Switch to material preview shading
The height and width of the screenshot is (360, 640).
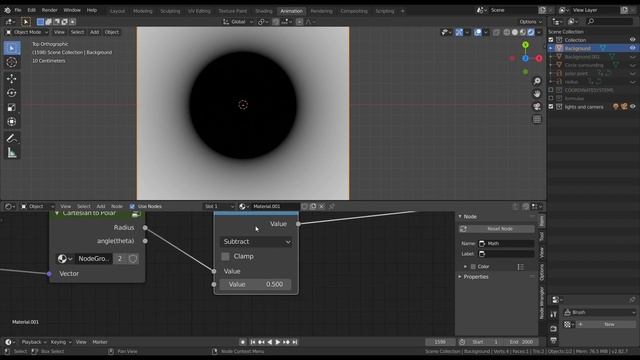click(523, 32)
